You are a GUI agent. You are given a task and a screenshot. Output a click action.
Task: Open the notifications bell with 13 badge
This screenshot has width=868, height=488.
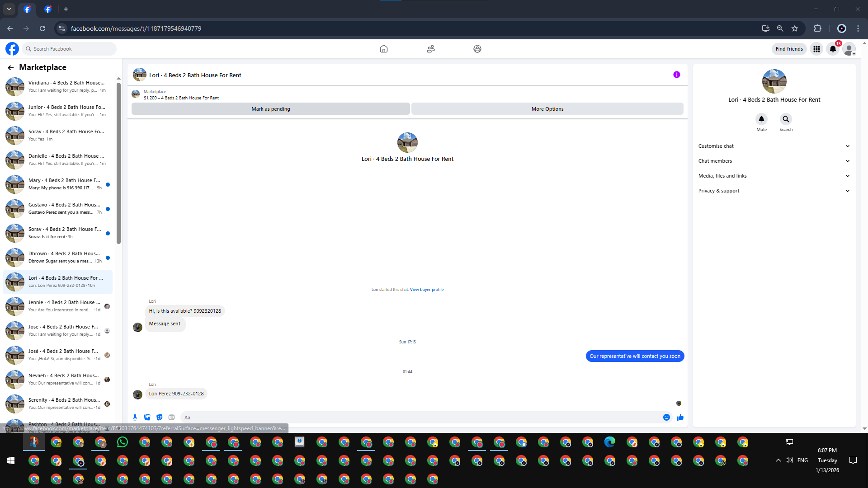pyautogui.click(x=833, y=49)
